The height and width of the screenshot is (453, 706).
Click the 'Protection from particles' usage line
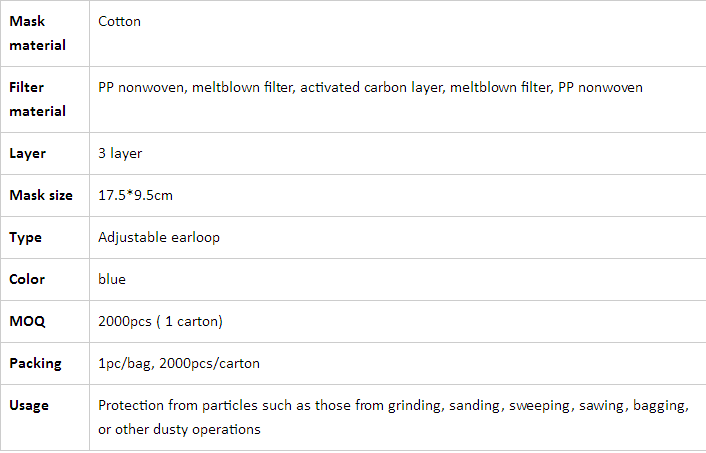pyautogui.click(x=394, y=406)
